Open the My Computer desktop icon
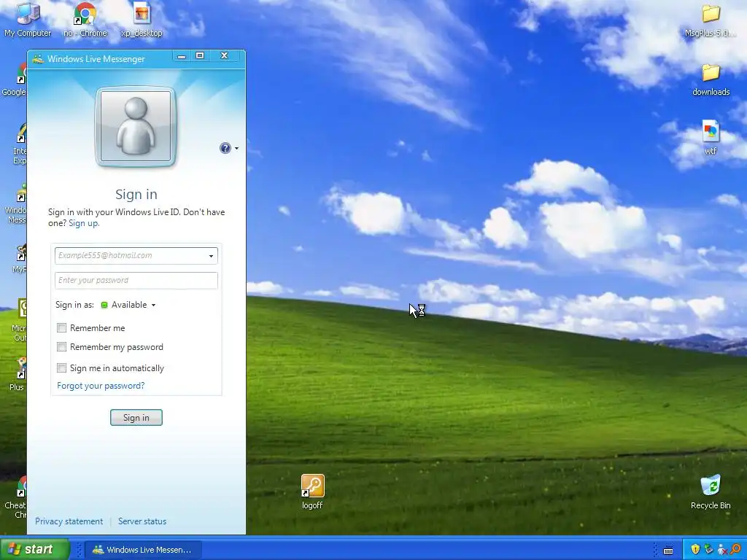Image resolution: width=747 pixels, height=560 pixels. [28, 20]
